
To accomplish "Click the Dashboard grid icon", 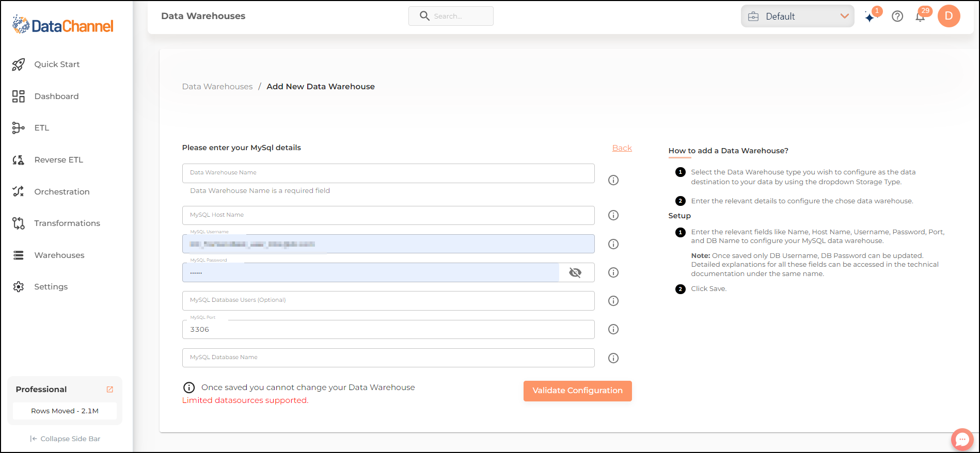I will (x=19, y=96).
